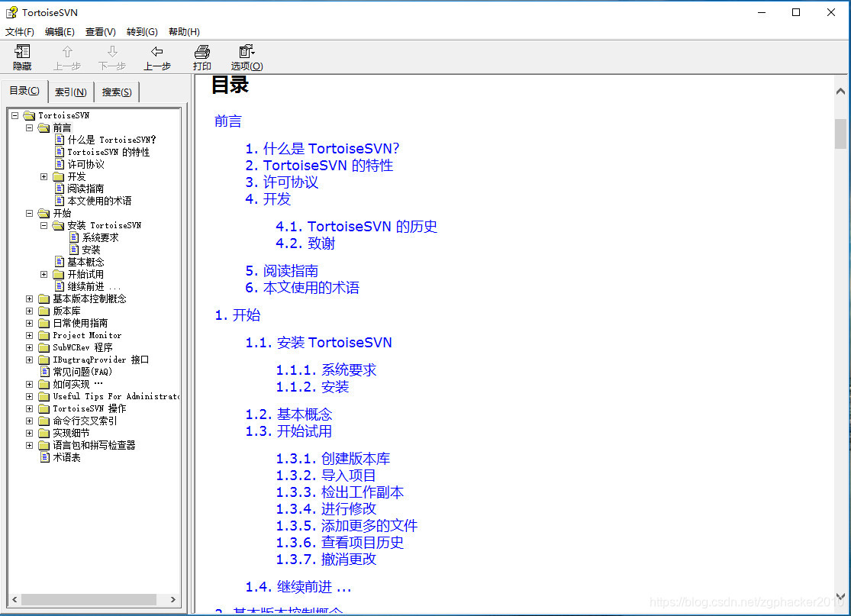This screenshot has height=616, width=851.
Task: Select the 目录(C) tab
Action: (x=24, y=91)
